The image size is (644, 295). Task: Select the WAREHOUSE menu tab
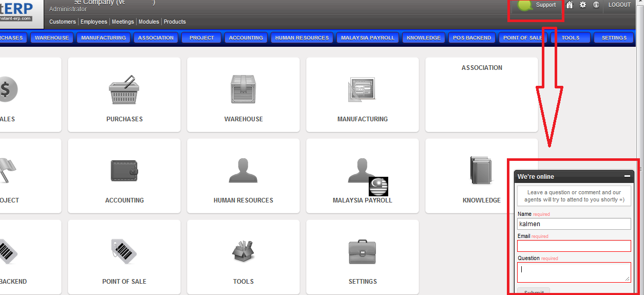coord(52,38)
